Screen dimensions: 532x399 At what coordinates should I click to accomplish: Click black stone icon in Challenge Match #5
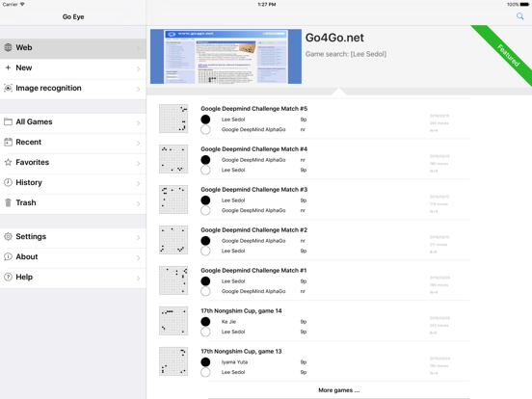205,120
